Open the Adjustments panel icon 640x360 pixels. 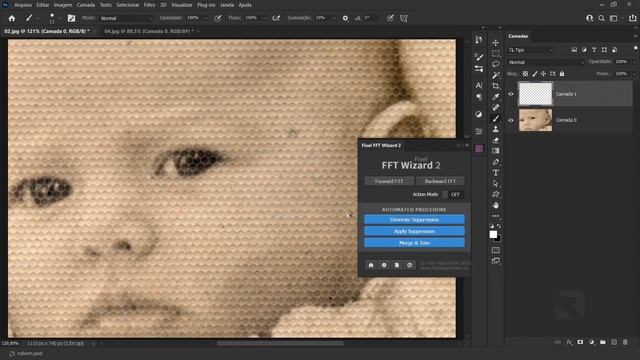pos(479,114)
